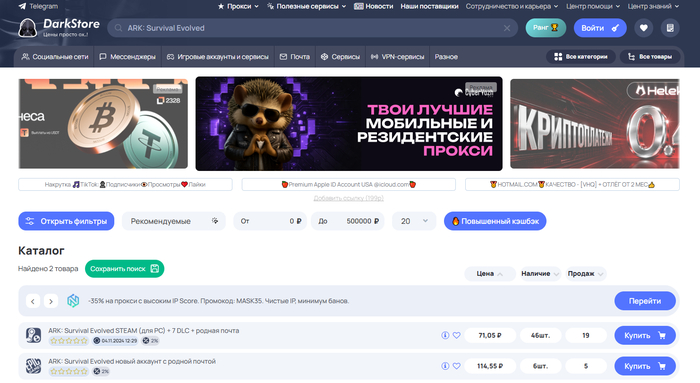Open the HOTMAIL.COM promo link
This screenshot has height=383, width=700.
point(572,184)
